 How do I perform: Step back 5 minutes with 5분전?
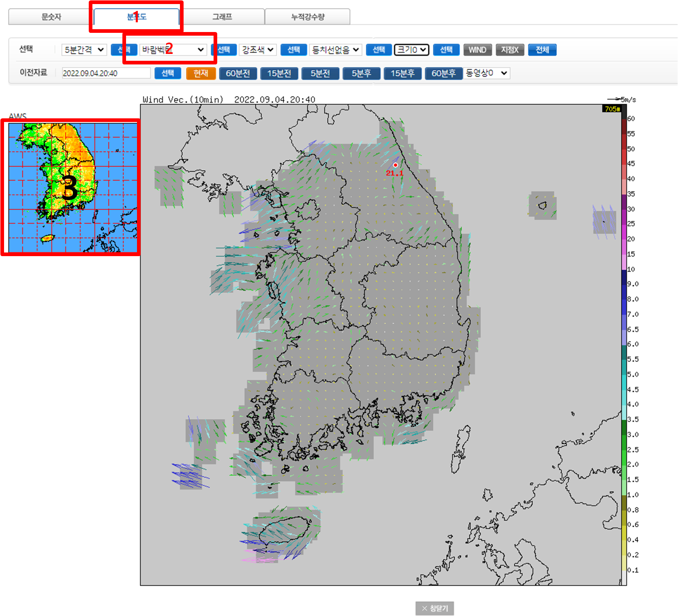coord(321,73)
